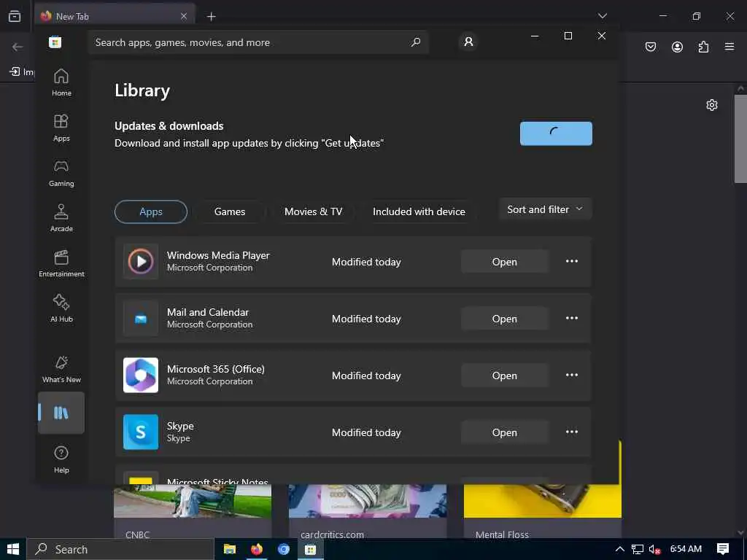Switch to the New Tab Firefox tab

(x=115, y=17)
